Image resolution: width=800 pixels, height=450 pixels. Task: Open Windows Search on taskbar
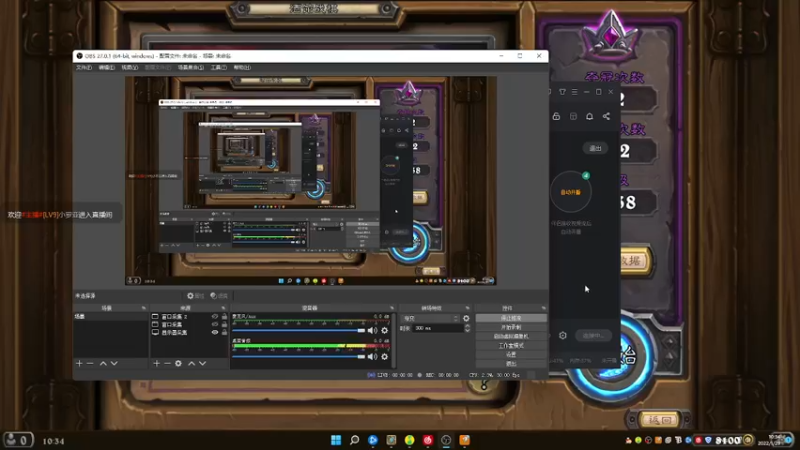pyautogui.click(x=354, y=440)
